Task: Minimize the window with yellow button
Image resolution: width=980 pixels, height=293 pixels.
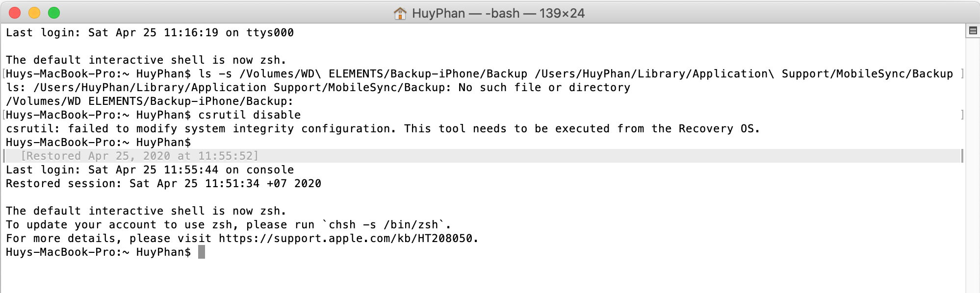Action: click(34, 13)
